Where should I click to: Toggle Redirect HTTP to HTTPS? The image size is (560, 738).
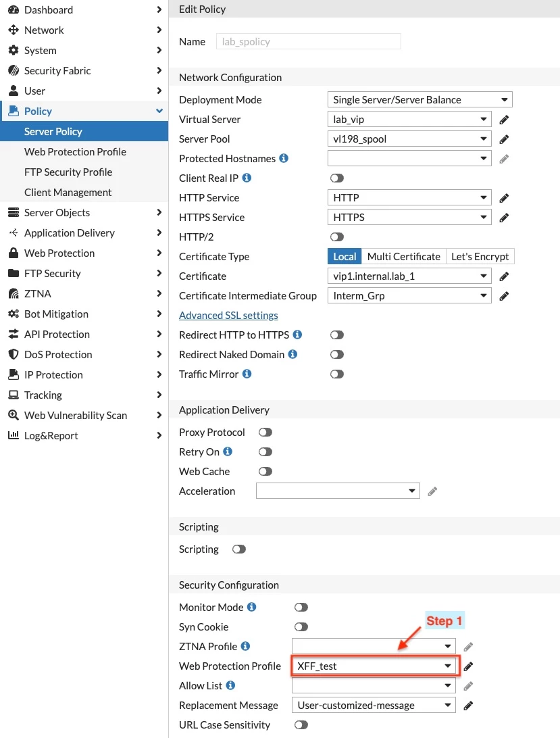pos(337,335)
